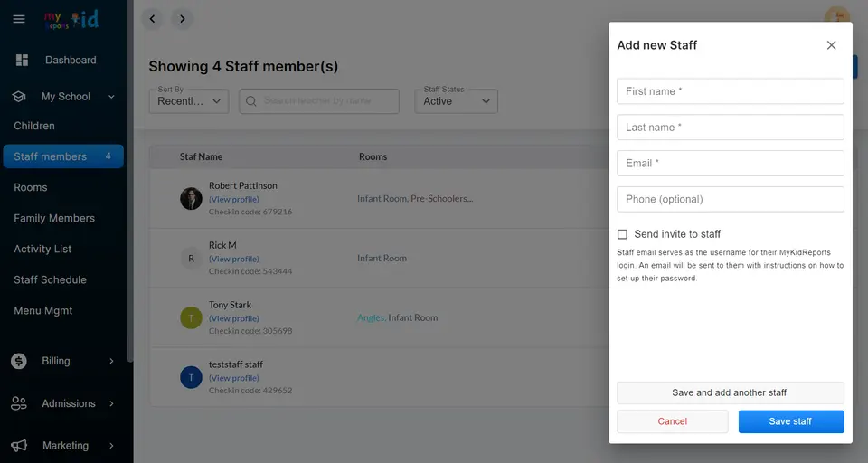Click the Dashboard grid icon
Screen dimensions: 868x463
22,60
